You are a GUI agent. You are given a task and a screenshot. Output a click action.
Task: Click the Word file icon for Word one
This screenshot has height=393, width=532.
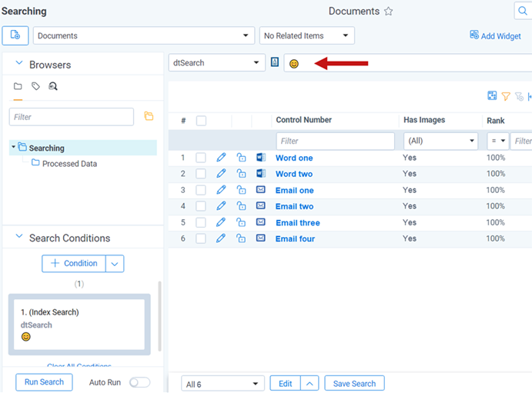pos(260,157)
